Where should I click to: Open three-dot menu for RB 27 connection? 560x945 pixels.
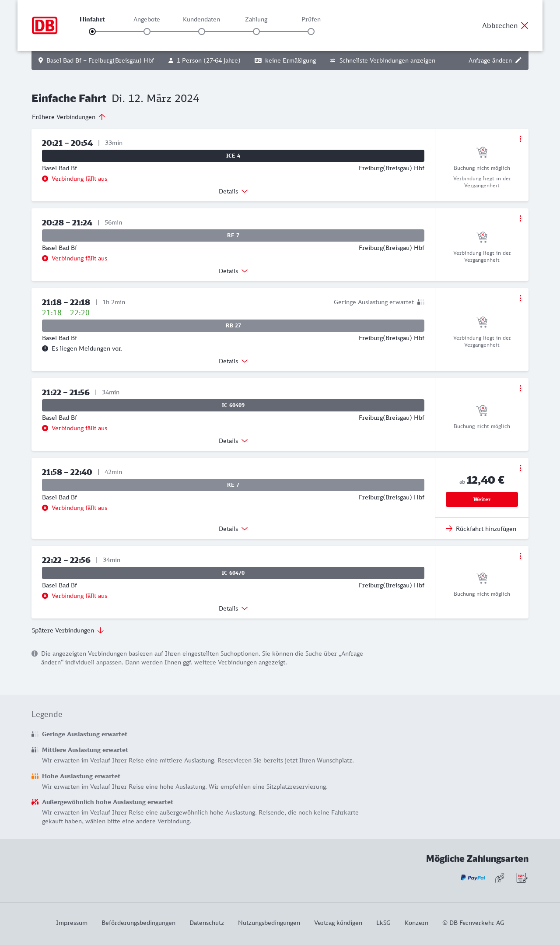pos(520,298)
